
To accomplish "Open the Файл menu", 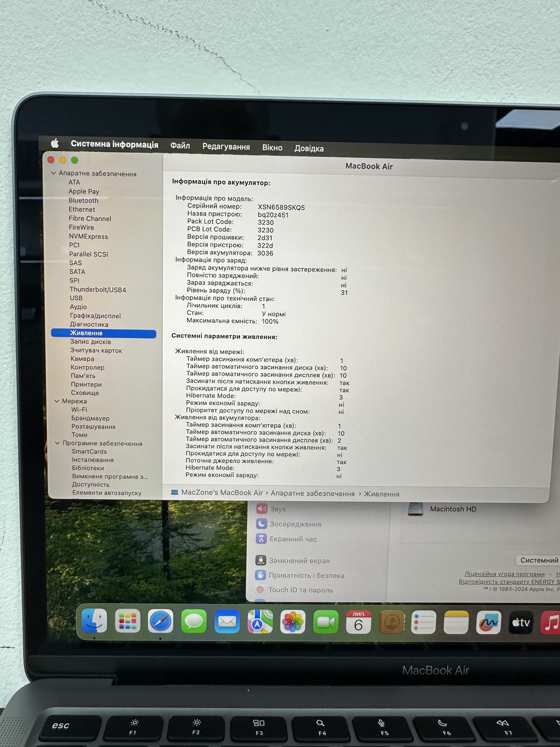I will [180, 146].
